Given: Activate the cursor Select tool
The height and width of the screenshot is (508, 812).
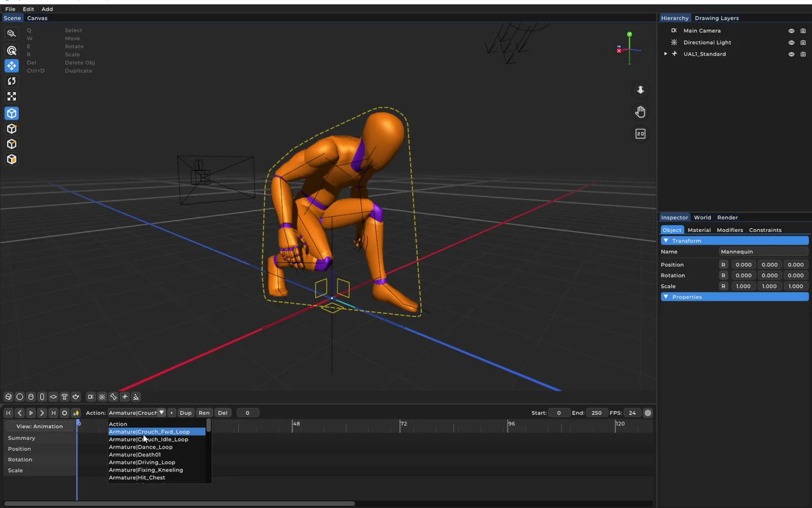Looking at the screenshot, I should 12,50.
